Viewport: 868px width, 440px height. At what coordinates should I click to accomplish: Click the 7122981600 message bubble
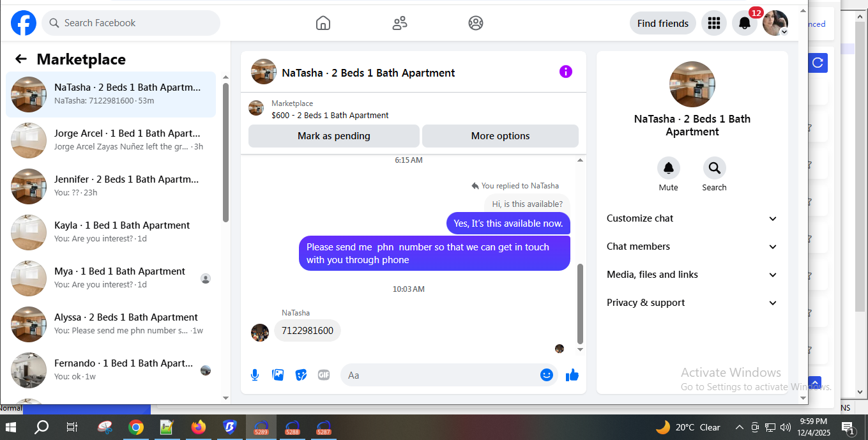point(307,331)
